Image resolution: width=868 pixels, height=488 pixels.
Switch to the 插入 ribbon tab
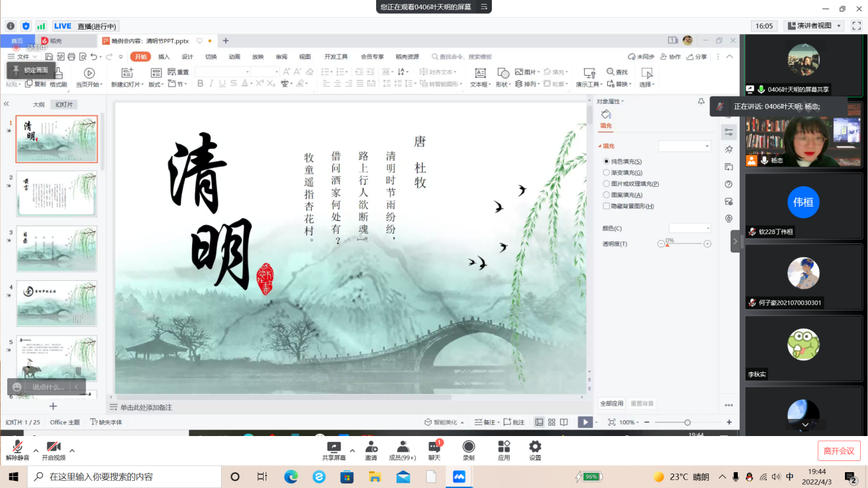164,57
